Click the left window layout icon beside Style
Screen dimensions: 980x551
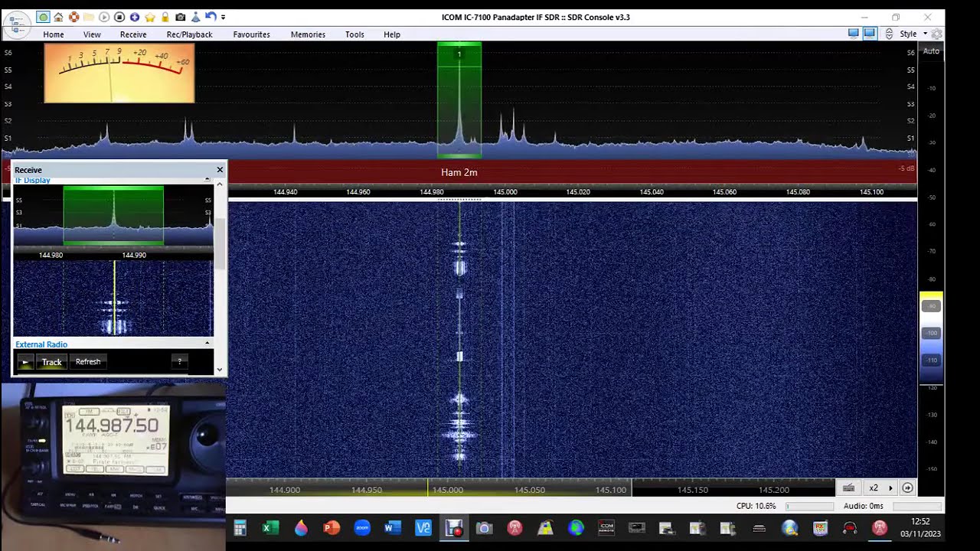tap(854, 34)
